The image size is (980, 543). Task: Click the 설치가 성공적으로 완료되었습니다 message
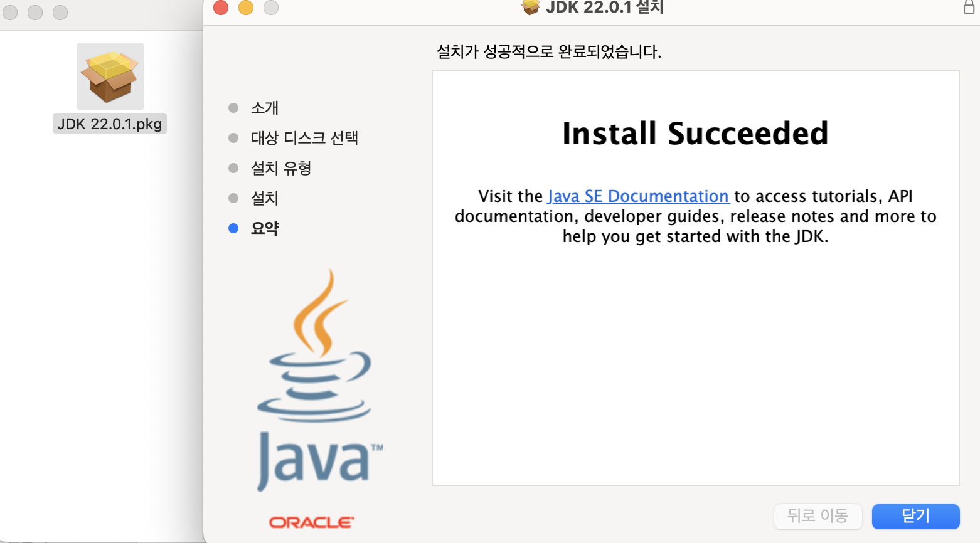tap(549, 51)
